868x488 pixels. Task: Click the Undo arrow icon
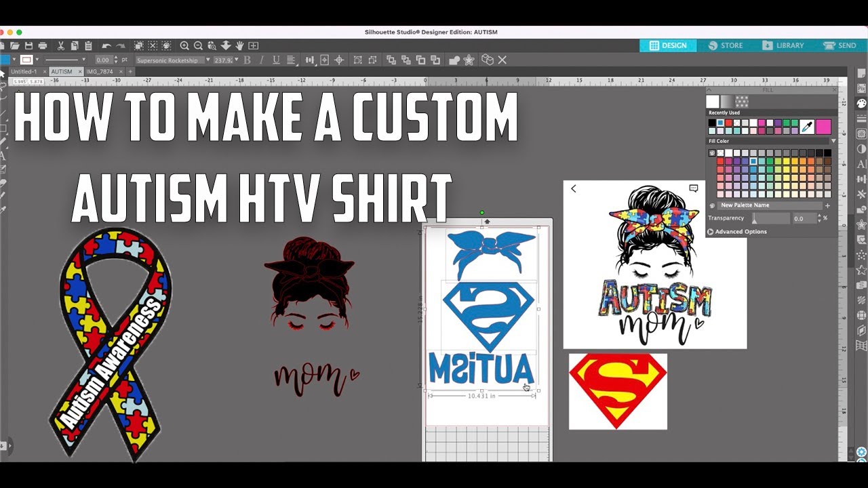[x=106, y=45]
